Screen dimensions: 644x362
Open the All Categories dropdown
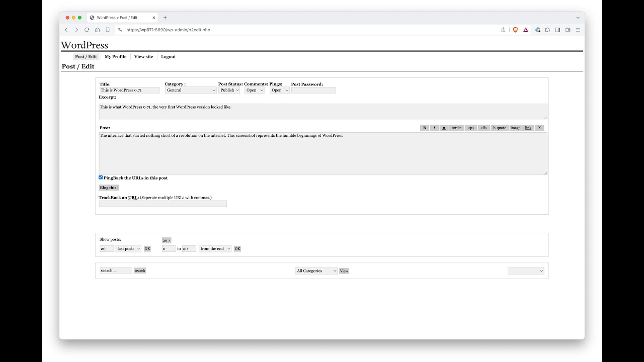pos(316,270)
